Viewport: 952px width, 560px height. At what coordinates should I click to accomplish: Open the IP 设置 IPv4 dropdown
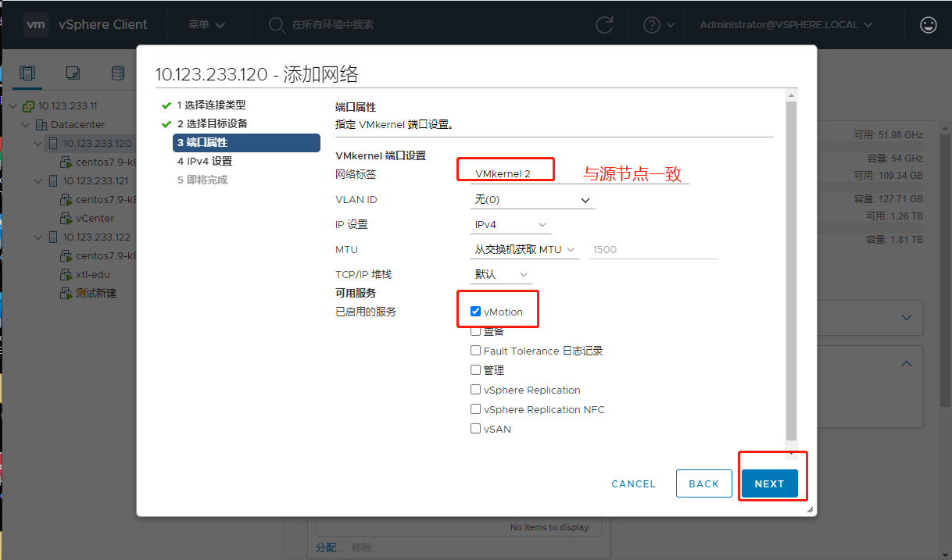click(510, 225)
